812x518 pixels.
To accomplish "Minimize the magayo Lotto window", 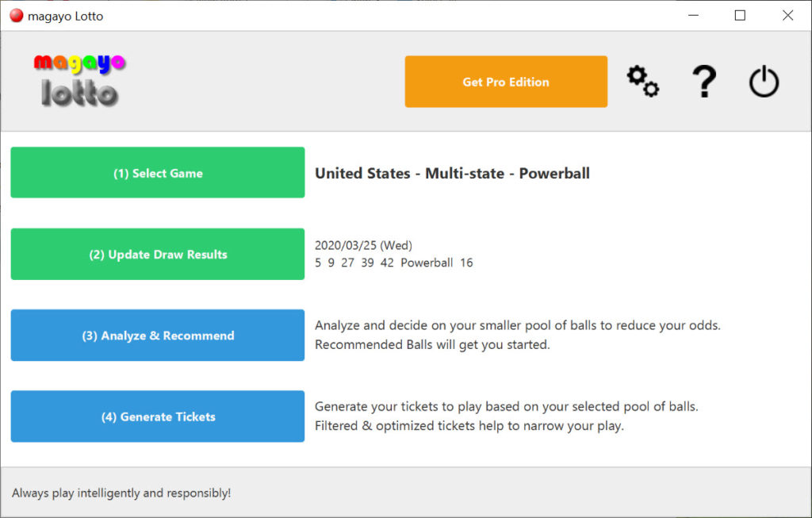I will pyautogui.click(x=693, y=16).
